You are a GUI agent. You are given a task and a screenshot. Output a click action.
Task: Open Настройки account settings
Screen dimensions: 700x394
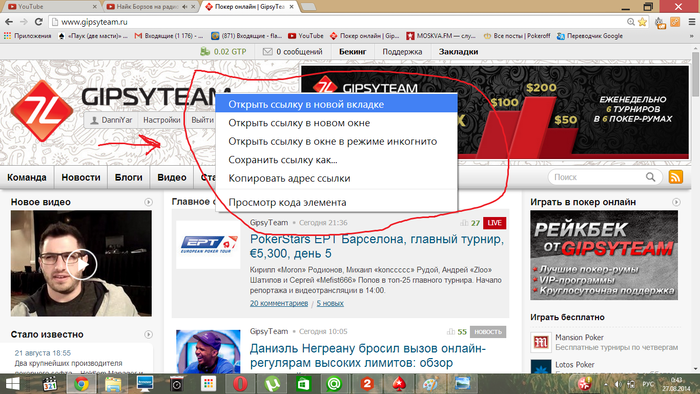[x=162, y=120]
